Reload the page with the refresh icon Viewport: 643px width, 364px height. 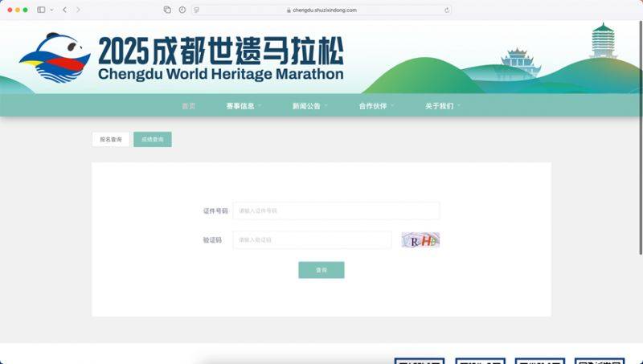(447, 10)
